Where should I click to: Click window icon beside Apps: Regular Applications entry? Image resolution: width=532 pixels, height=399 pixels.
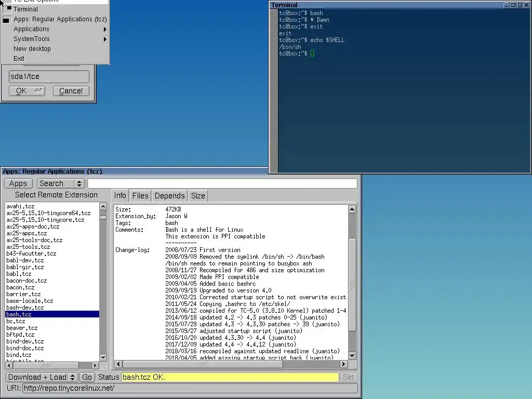(x=6, y=20)
